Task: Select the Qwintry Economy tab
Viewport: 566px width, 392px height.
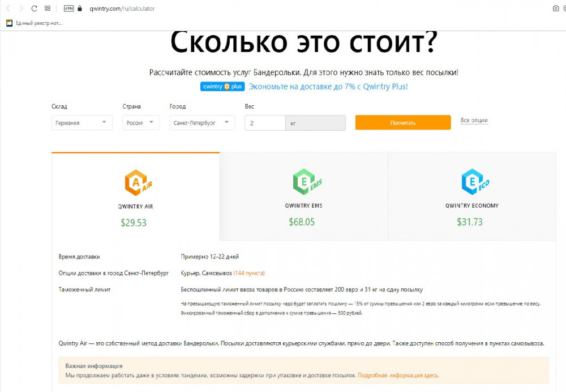Action: point(472,196)
